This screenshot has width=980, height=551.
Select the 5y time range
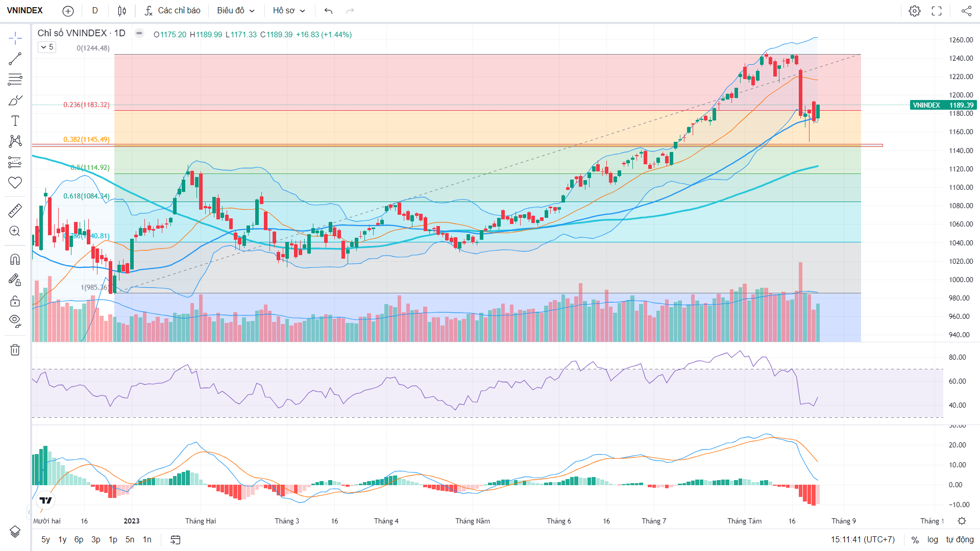(x=45, y=540)
